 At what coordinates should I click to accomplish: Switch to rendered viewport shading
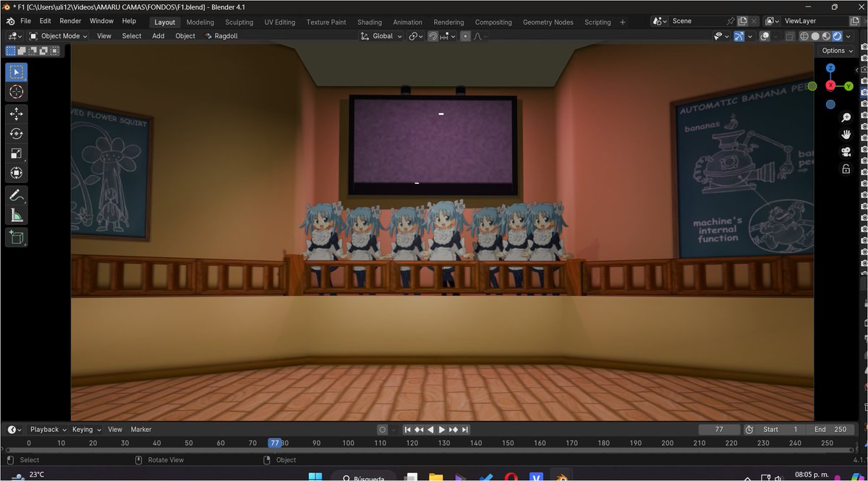tap(837, 36)
